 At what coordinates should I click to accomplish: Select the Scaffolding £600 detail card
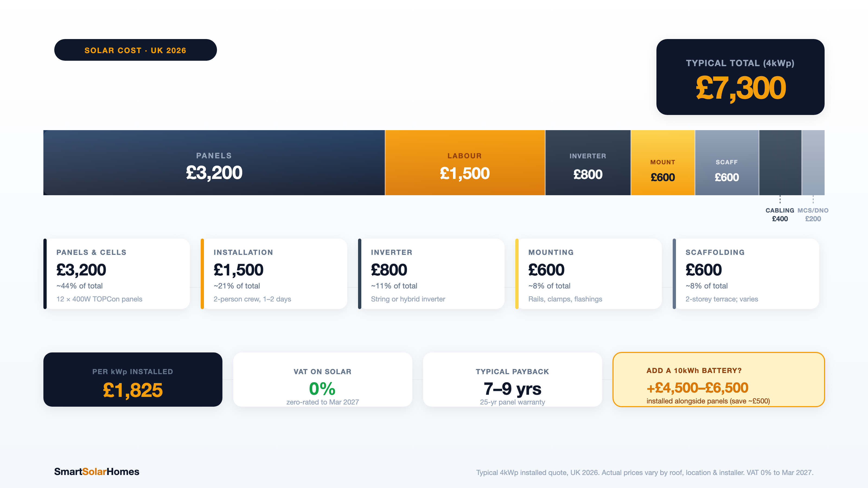click(x=746, y=274)
